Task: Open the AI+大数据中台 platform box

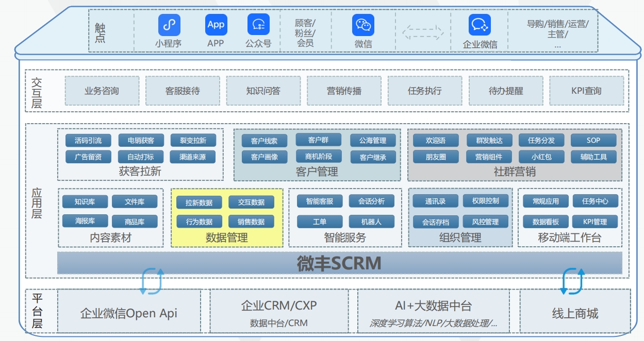Action: (434, 311)
